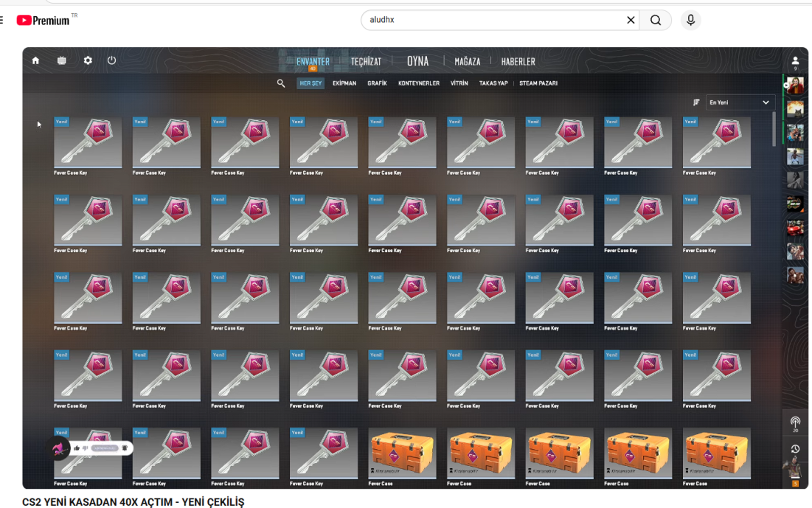Click the YouTube voice search microphone
Screen dimensions: 812x508
click(x=690, y=20)
